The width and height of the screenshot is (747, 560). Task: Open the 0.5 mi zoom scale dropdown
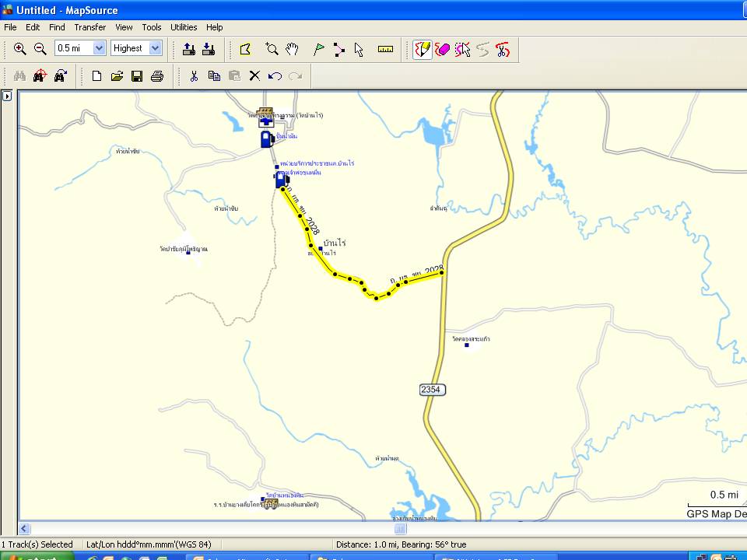tap(99, 48)
